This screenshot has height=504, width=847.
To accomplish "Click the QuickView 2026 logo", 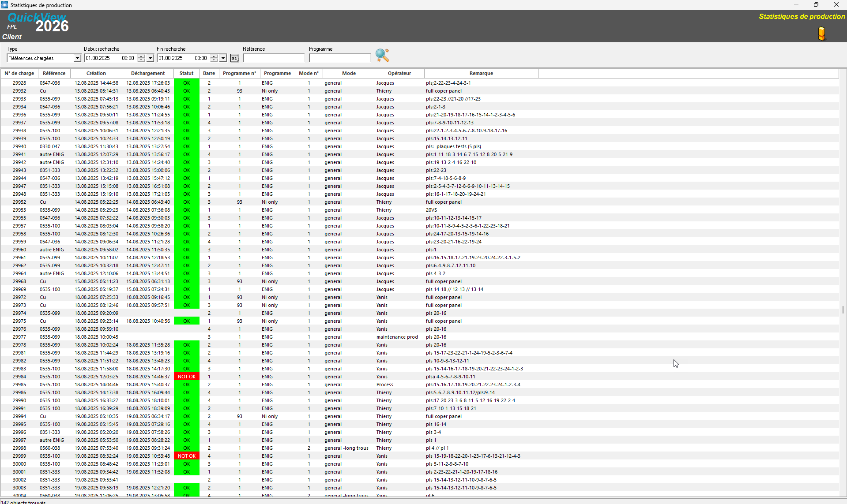I will [x=38, y=23].
